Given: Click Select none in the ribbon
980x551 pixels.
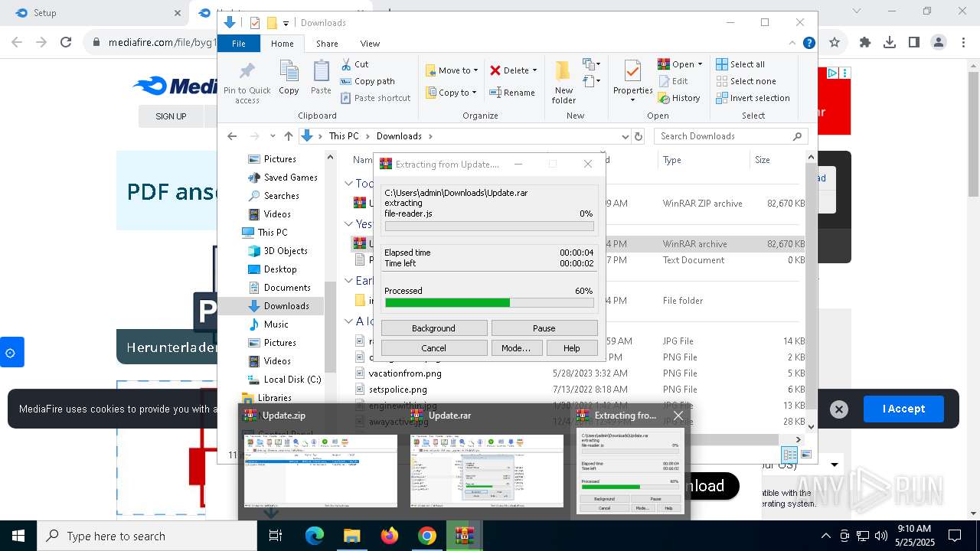Looking at the screenshot, I should (x=746, y=81).
